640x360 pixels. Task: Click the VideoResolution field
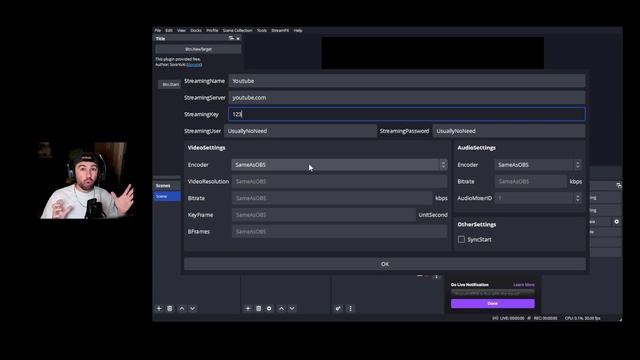[339, 181]
